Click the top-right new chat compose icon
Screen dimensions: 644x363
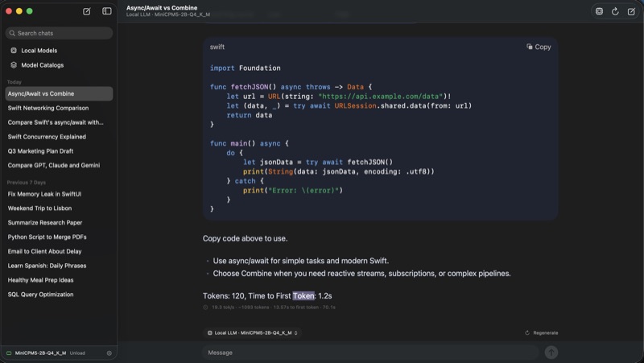pyautogui.click(x=631, y=11)
